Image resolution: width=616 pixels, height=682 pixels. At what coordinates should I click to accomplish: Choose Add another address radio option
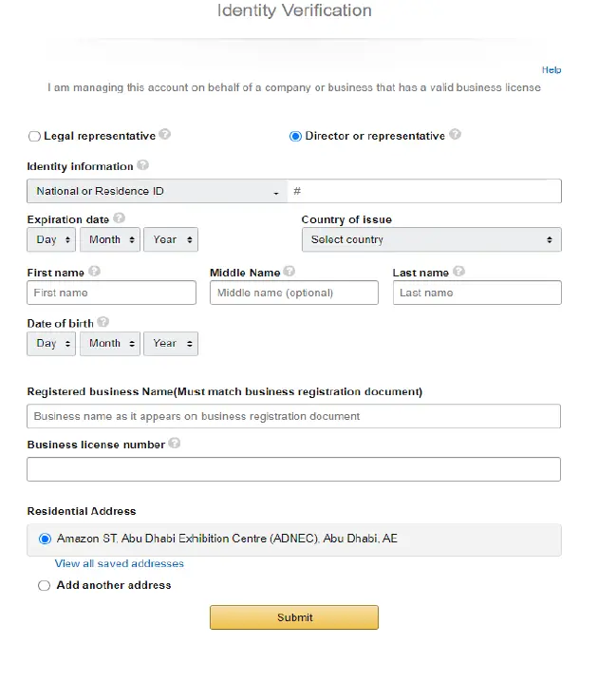coord(44,586)
